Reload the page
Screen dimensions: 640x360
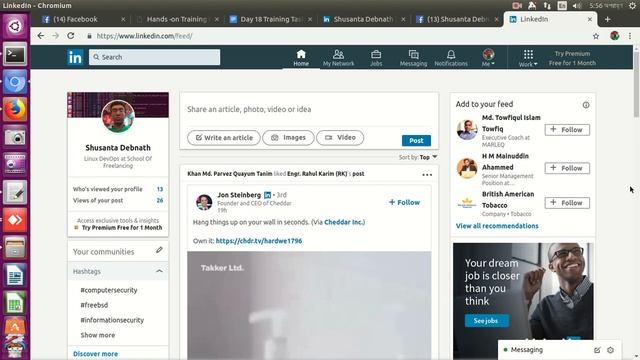(x=71, y=36)
